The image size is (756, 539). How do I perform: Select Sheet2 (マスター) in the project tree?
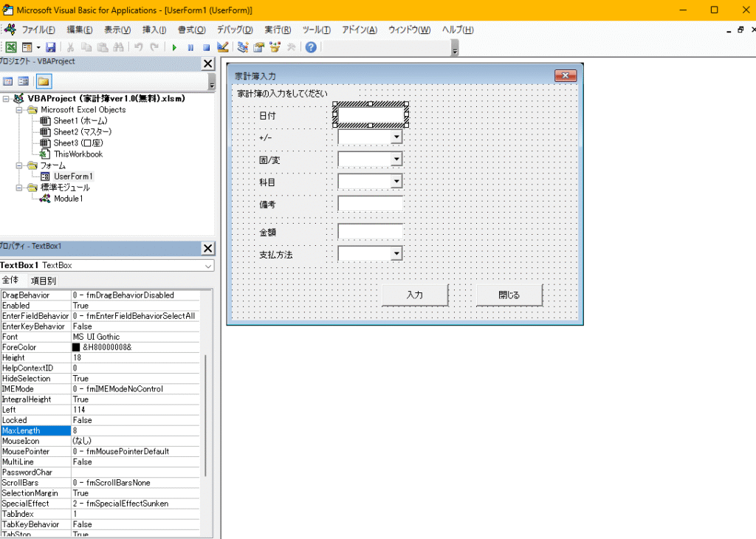(76, 132)
